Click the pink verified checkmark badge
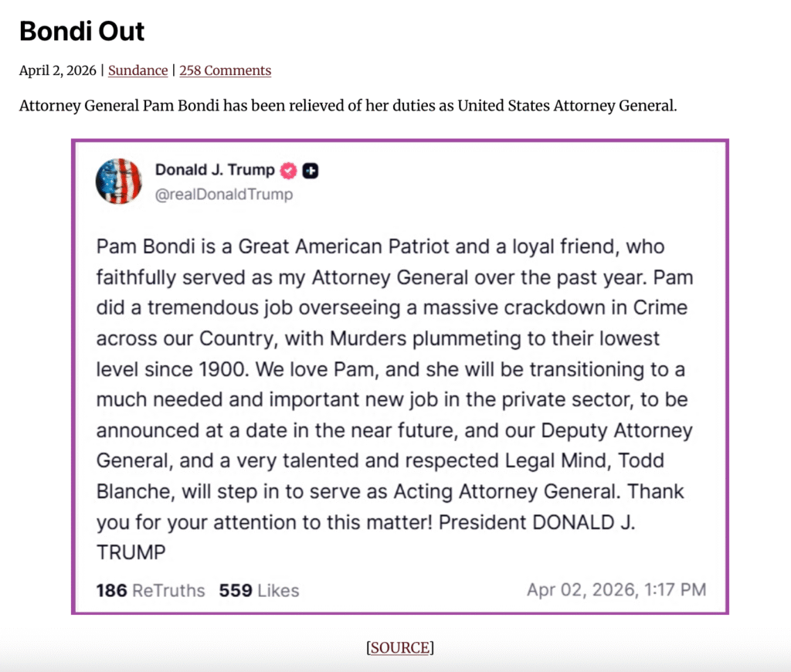This screenshot has height=672, width=791. [288, 171]
